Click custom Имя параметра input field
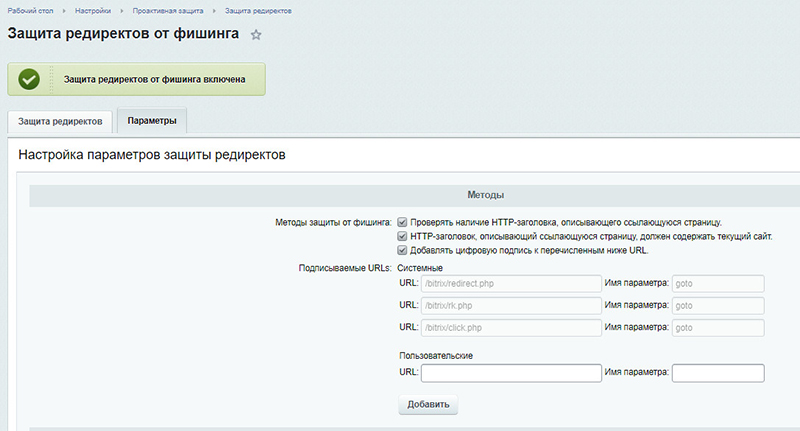Image resolution: width=800 pixels, height=431 pixels. point(718,373)
